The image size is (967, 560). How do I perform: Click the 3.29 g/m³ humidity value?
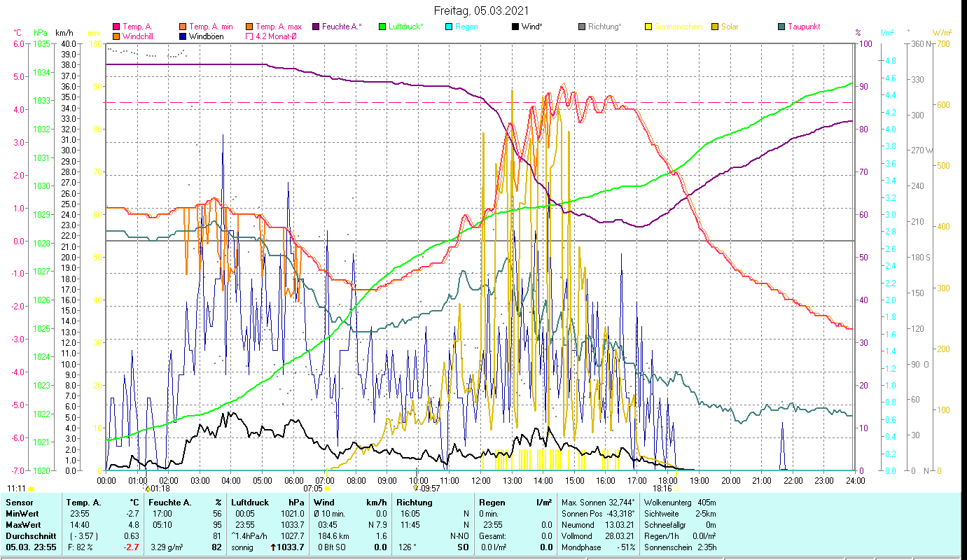[x=167, y=547]
